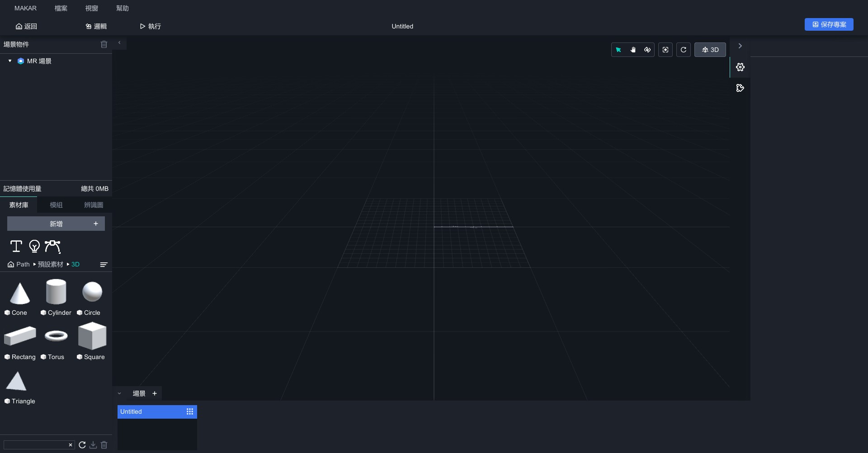
Task: Open the asset sort options icon
Action: pos(104,265)
